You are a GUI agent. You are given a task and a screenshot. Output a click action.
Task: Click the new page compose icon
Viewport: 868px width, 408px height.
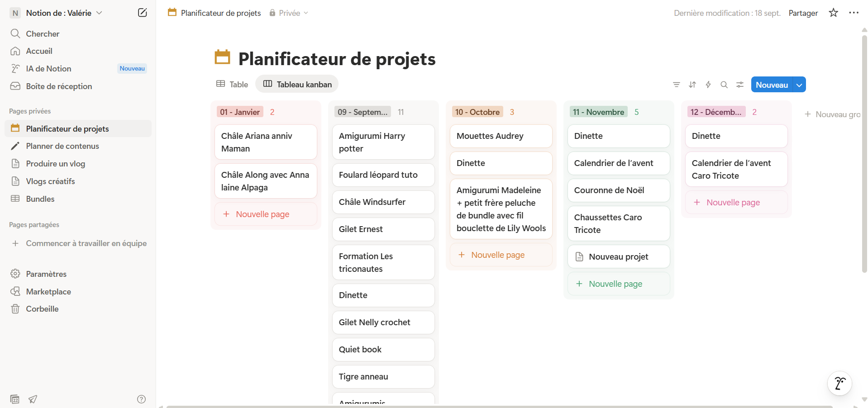142,13
